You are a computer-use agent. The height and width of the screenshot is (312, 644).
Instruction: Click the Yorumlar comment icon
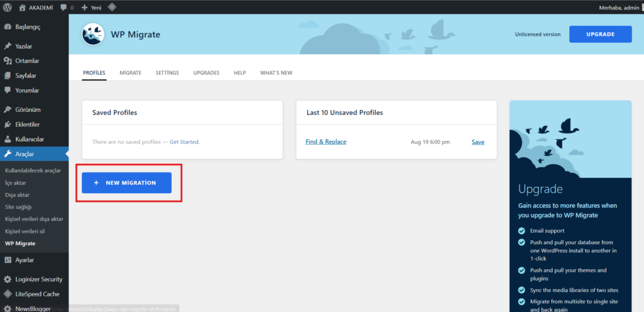(8, 91)
